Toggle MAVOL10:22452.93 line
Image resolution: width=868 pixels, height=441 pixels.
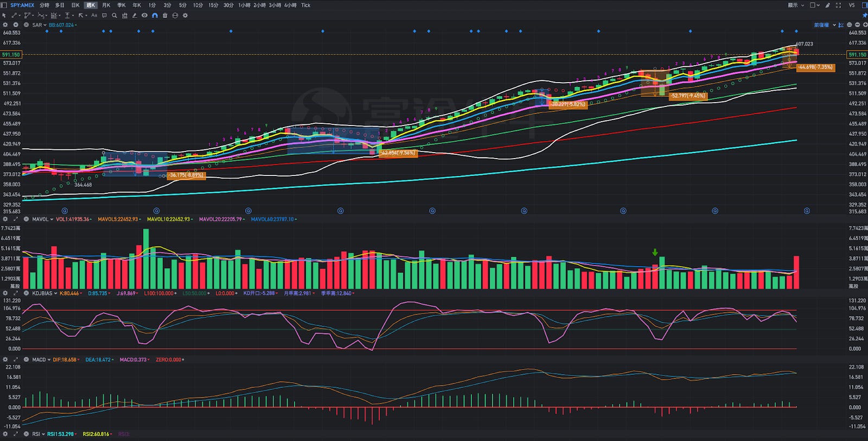170,219
